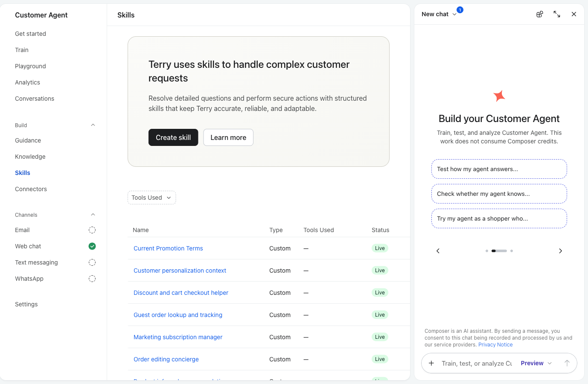Click the plus attachment icon in composer
The height and width of the screenshot is (384, 588).
[x=431, y=363]
